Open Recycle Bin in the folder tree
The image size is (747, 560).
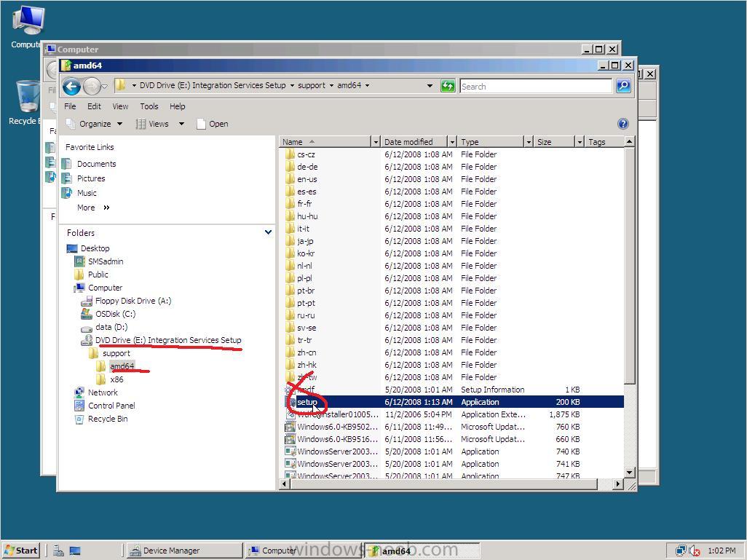coord(108,419)
